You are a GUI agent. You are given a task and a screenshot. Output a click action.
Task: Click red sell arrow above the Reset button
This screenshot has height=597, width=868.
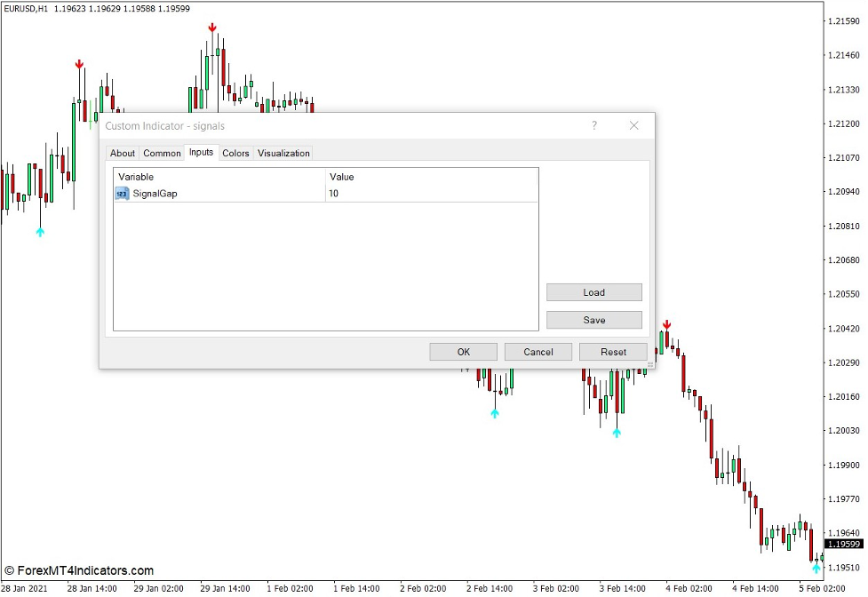coord(666,325)
